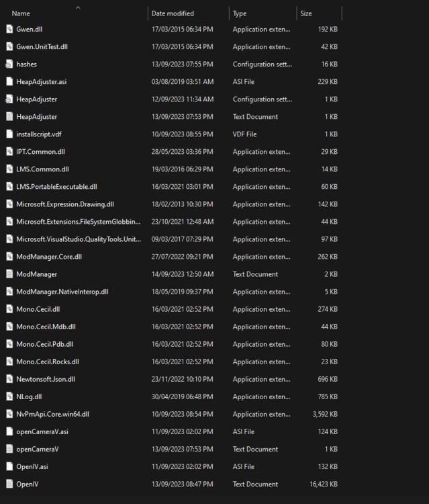Screen dimensions: 429x504
Task: Click the Mono.Cecil.dll file icon
Action: pyautogui.click(x=9, y=309)
